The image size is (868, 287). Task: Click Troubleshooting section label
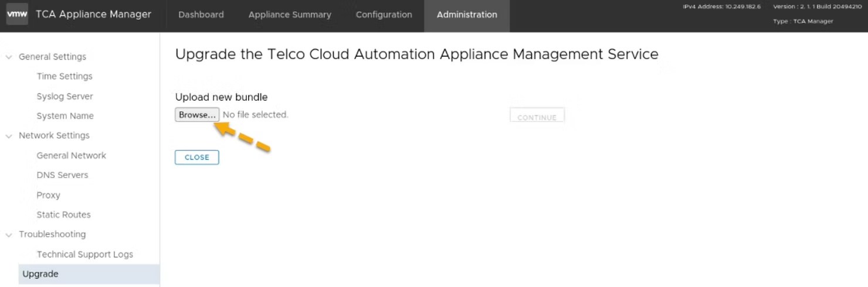coord(52,234)
